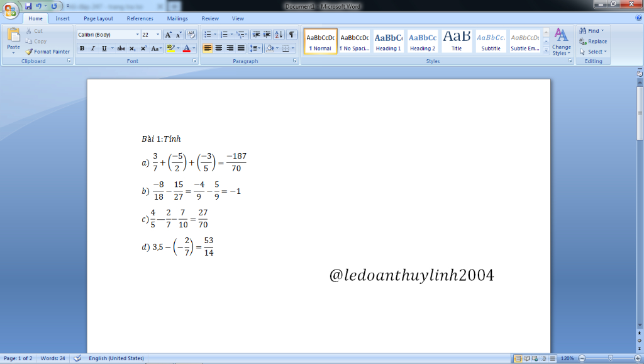Clear formatting from selection

(191, 35)
